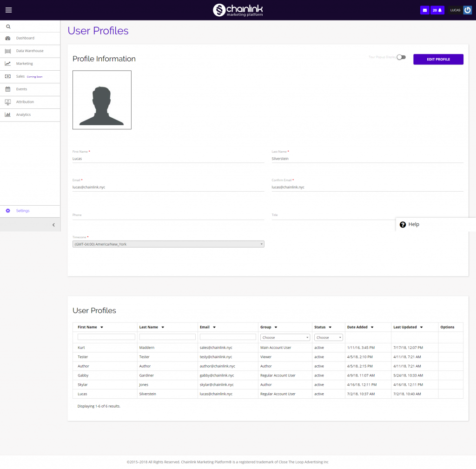Open the Help panel
The height and width of the screenshot is (469, 476).
tap(409, 224)
